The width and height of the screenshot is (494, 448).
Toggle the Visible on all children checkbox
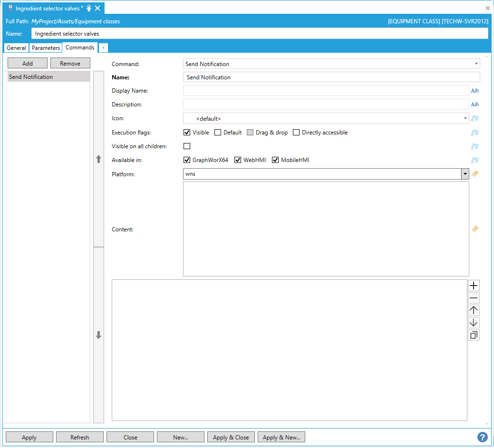(x=187, y=146)
